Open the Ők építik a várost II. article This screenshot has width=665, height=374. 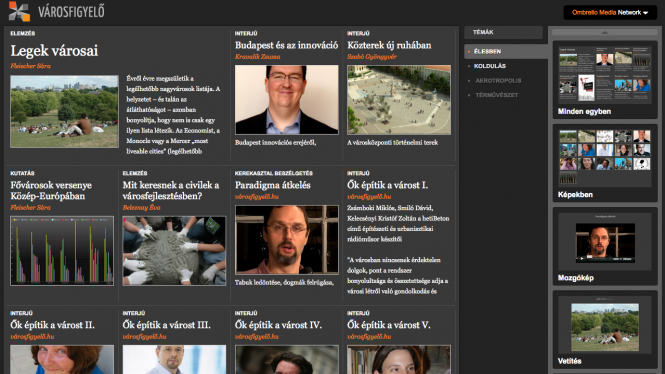tap(53, 325)
